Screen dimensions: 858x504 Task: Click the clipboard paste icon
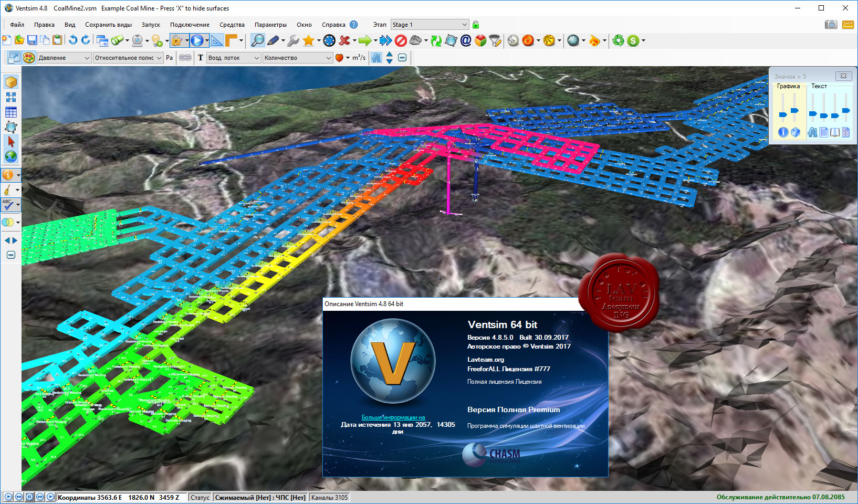pyautogui.click(x=57, y=40)
